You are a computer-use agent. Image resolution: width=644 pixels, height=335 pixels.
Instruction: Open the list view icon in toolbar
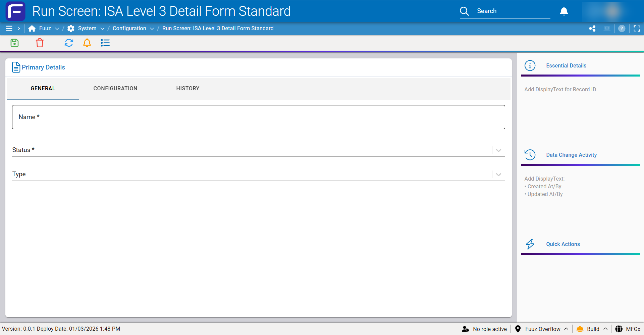[105, 43]
